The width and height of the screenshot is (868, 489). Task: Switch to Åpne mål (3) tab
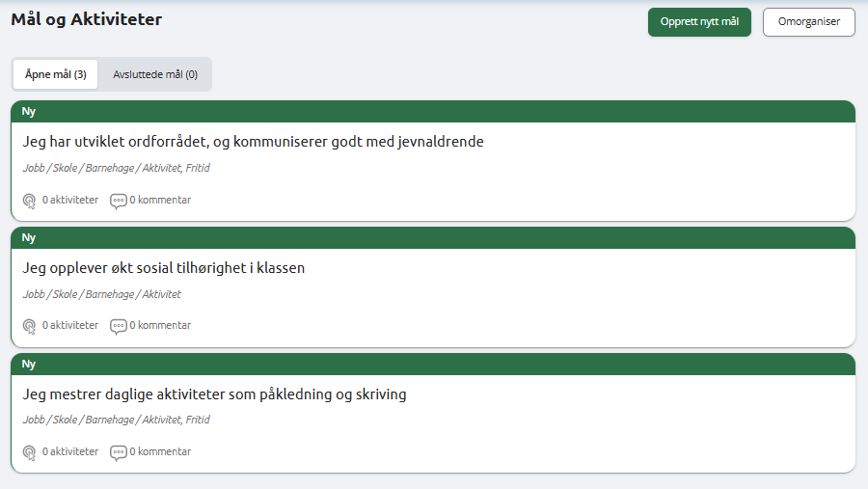pos(55,74)
